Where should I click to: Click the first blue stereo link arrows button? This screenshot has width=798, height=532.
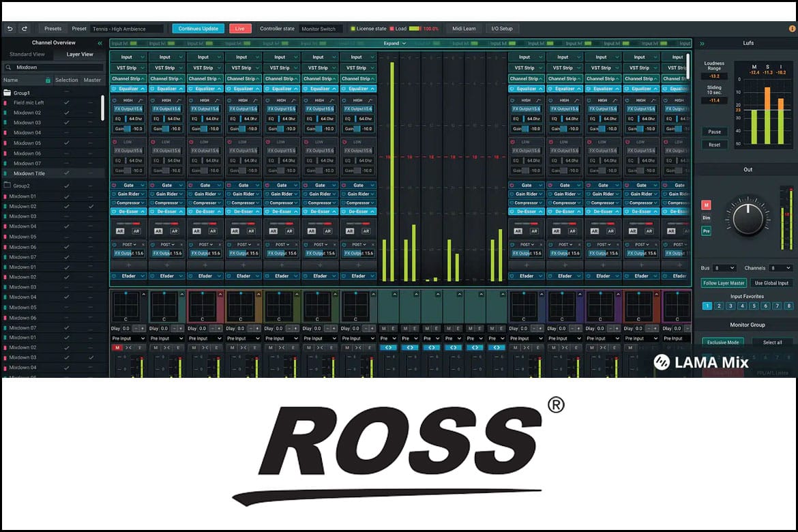388,348
